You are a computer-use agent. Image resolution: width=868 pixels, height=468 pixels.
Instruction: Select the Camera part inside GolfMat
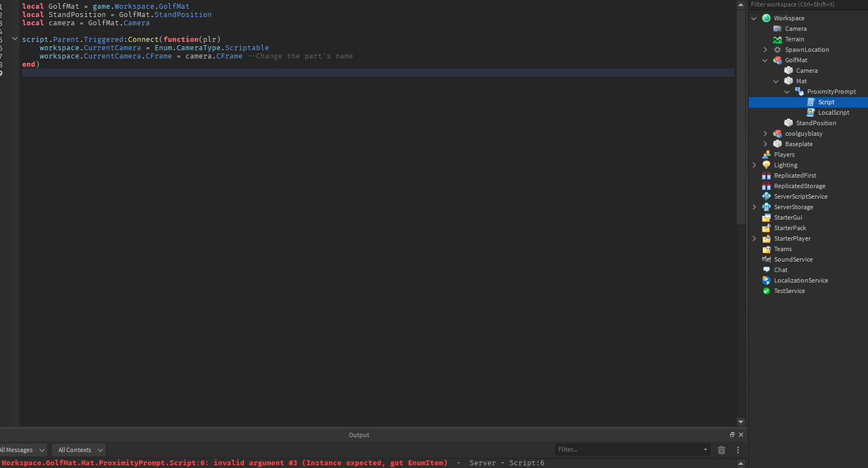tap(806, 70)
